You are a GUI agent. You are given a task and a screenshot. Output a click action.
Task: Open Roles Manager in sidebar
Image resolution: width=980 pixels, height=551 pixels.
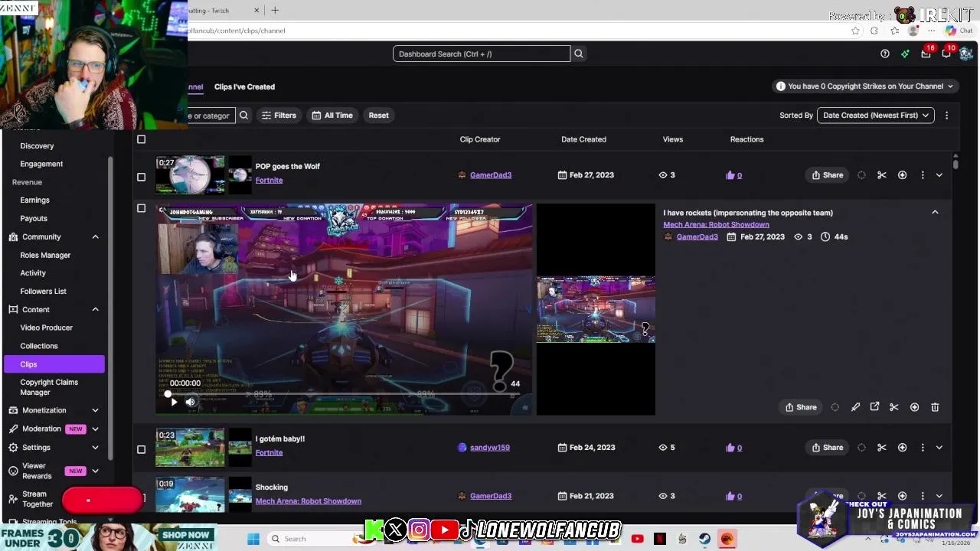point(45,255)
